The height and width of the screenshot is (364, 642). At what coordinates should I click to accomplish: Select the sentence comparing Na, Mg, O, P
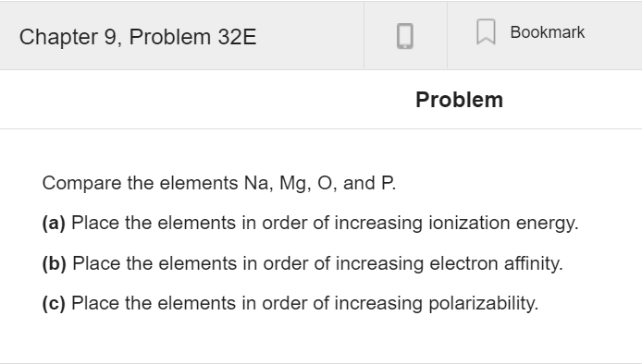pos(219,183)
